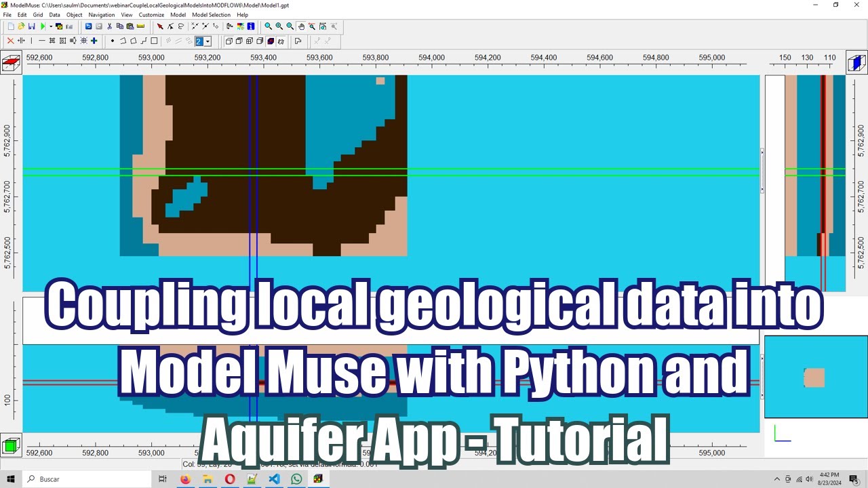This screenshot has width=868, height=488.
Task: Open Visual Studio Code from taskbar
Action: coord(274,479)
